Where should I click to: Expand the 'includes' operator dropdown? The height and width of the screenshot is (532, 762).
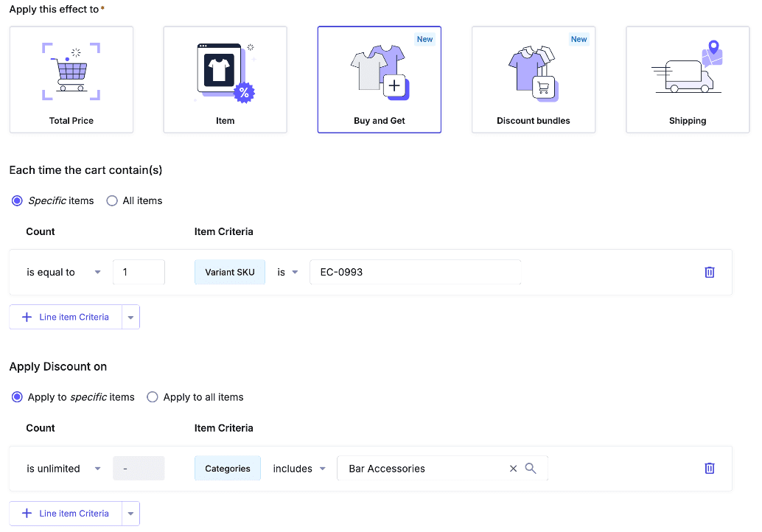(299, 469)
